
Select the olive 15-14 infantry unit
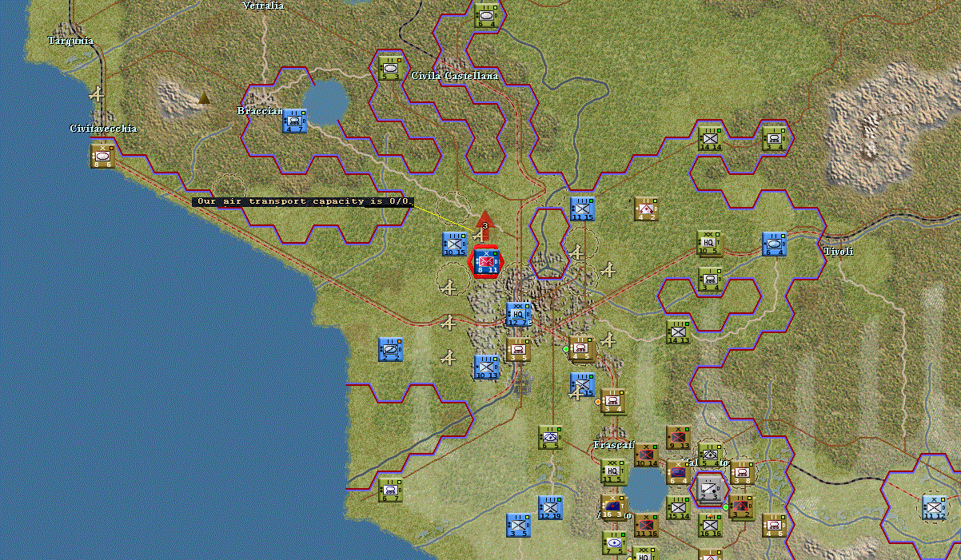click(x=678, y=507)
